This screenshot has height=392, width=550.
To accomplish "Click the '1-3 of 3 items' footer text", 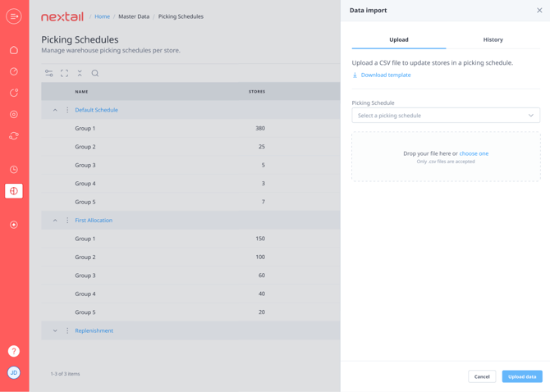I will pos(65,374).
